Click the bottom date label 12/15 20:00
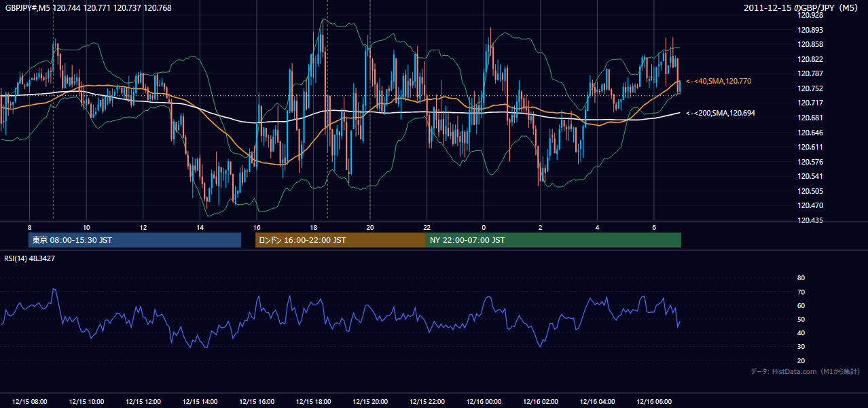The image size is (868, 408). click(x=370, y=402)
